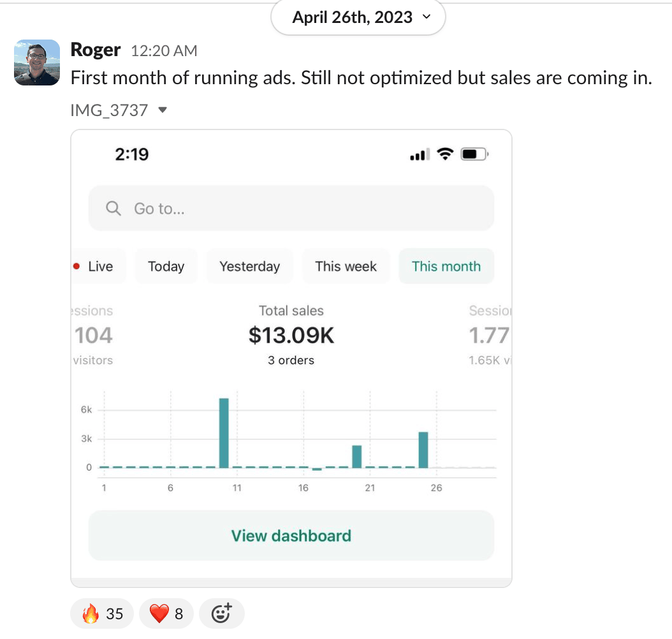Select the This month tab
This screenshot has width=672, height=639.
click(x=446, y=267)
